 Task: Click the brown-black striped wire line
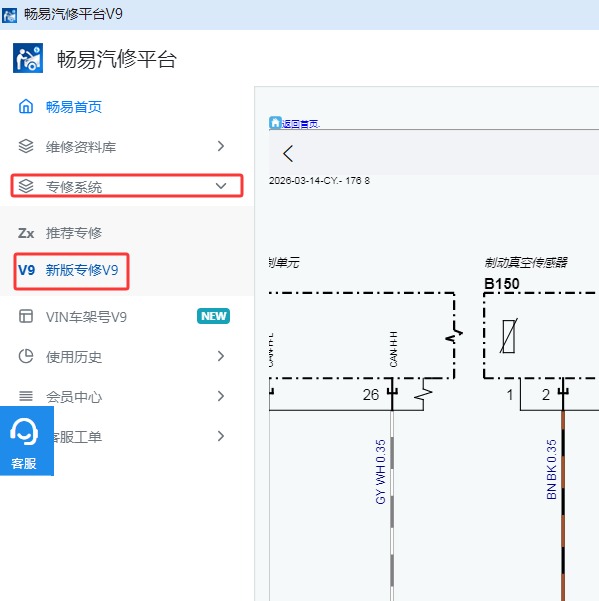coord(563,506)
